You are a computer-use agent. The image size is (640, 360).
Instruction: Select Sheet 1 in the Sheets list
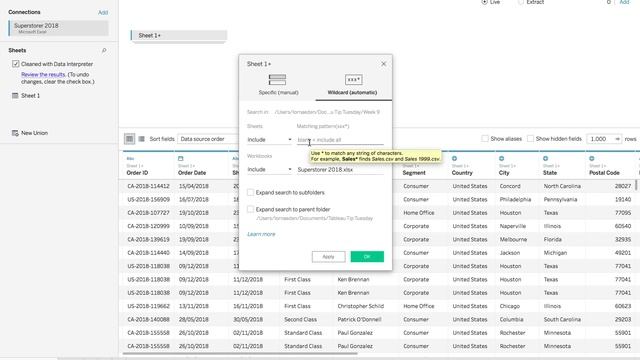(31, 96)
